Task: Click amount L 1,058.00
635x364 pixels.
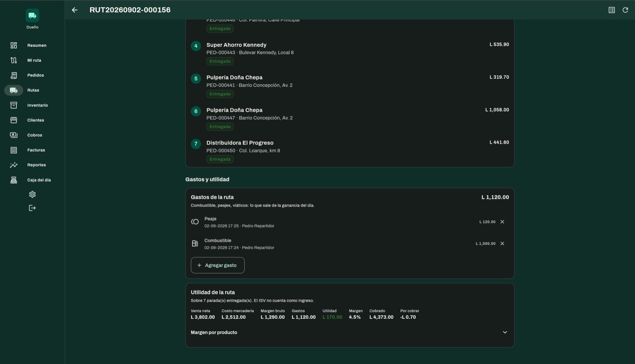Action: point(497,110)
